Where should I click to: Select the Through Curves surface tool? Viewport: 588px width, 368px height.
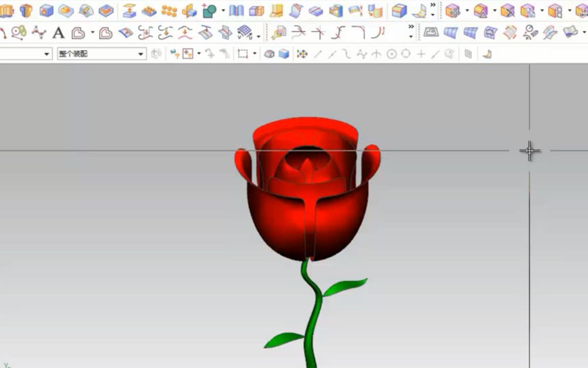[451, 33]
